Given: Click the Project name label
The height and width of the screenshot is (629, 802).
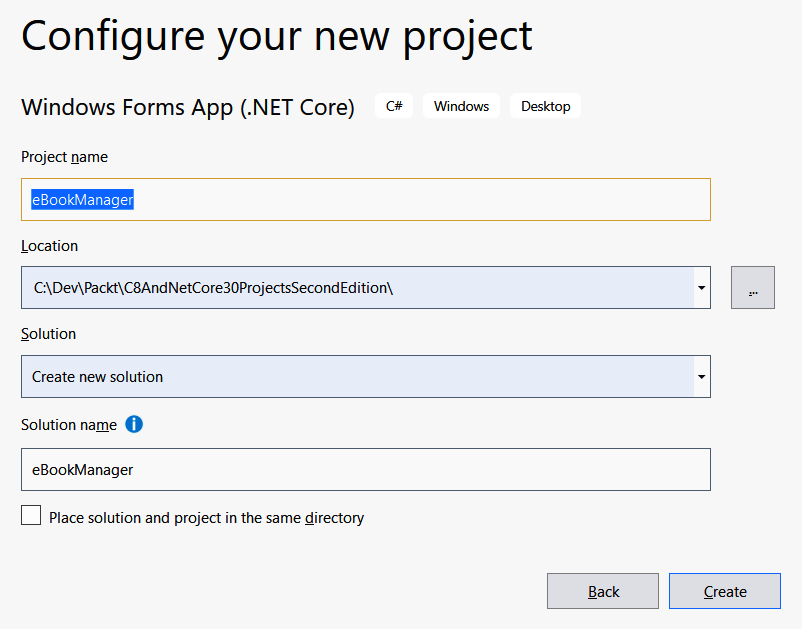Looking at the screenshot, I should pyautogui.click(x=64, y=157).
